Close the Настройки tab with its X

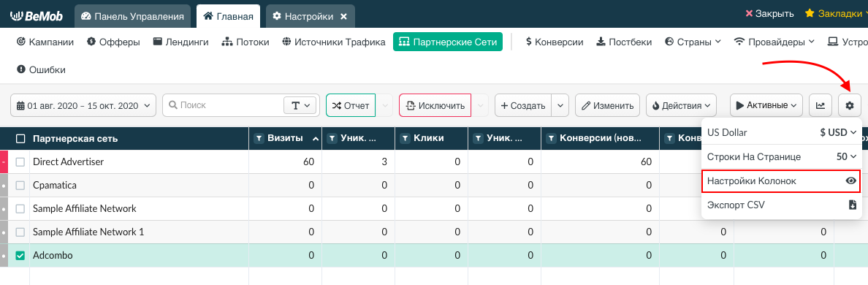[x=343, y=17]
